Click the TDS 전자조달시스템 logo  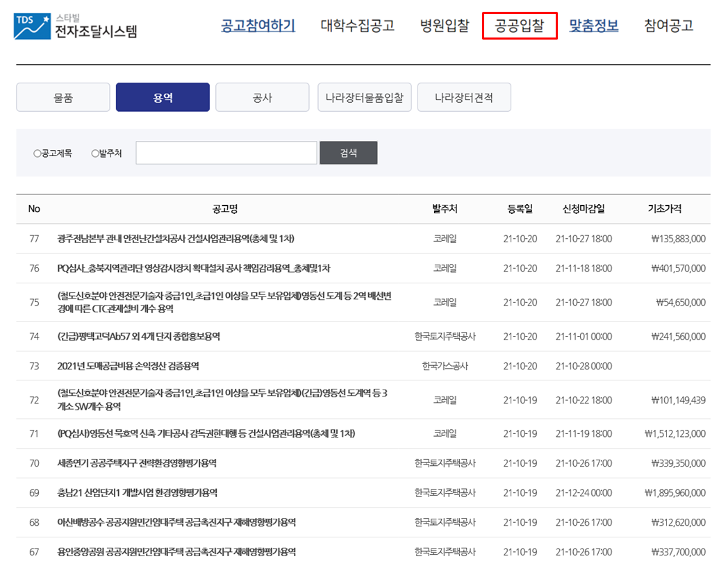point(76,26)
